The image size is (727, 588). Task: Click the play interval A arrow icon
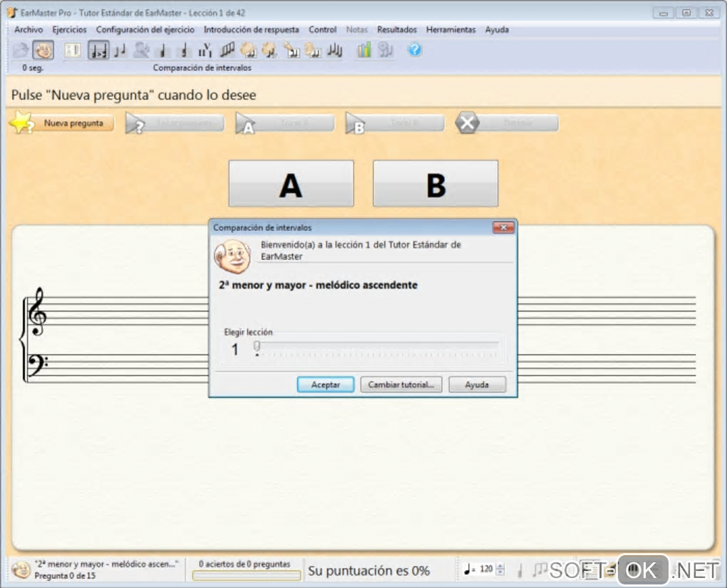[245, 123]
